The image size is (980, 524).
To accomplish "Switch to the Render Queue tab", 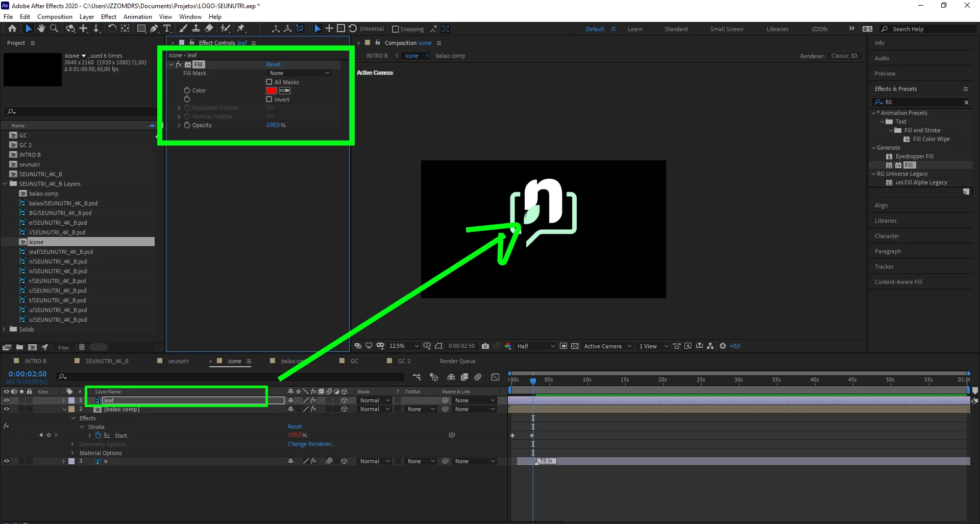I will point(457,361).
